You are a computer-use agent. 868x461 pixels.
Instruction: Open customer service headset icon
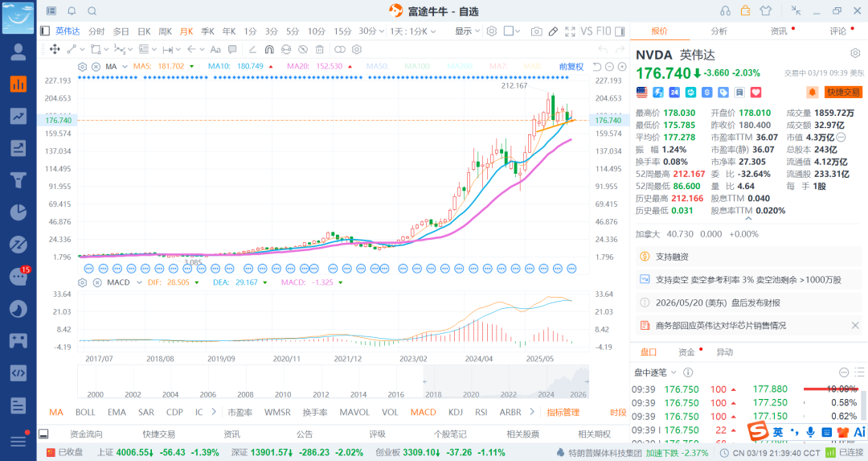[725, 11]
